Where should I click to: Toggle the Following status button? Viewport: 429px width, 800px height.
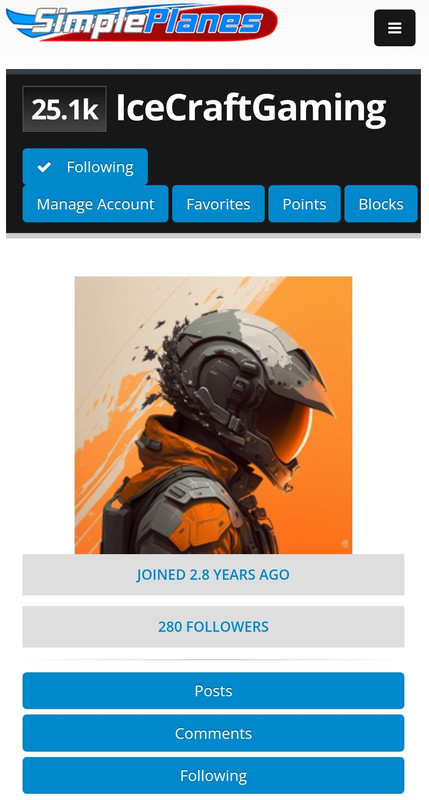pos(85,166)
